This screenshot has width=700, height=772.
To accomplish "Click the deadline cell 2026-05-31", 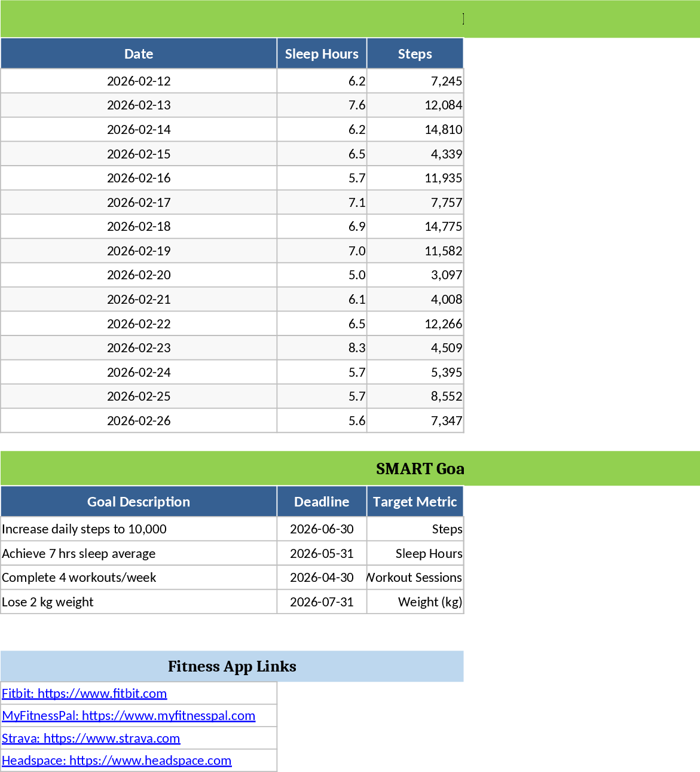I will click(x=322, y=554).
